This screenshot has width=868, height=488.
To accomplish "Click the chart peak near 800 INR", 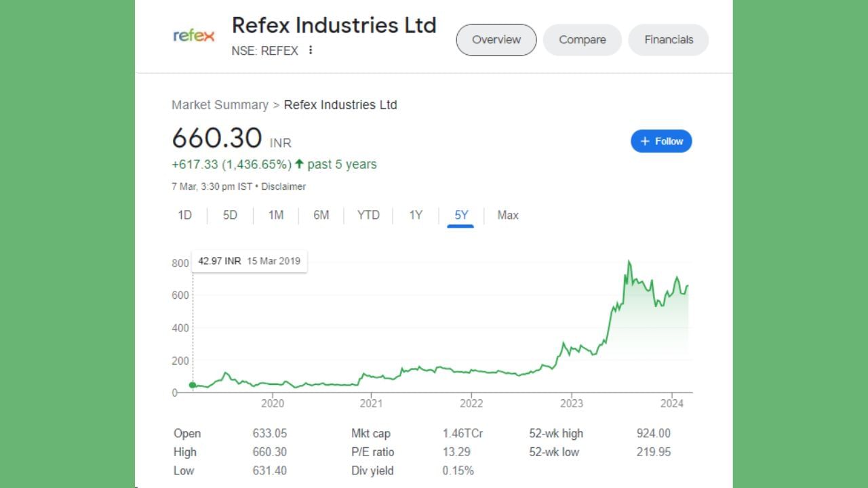I will (x=629, y=262).
